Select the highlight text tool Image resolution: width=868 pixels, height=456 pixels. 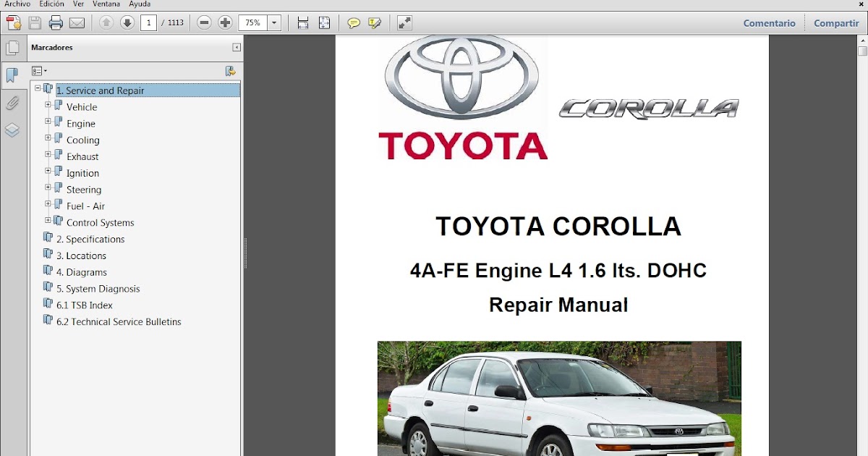coord(375,23)
